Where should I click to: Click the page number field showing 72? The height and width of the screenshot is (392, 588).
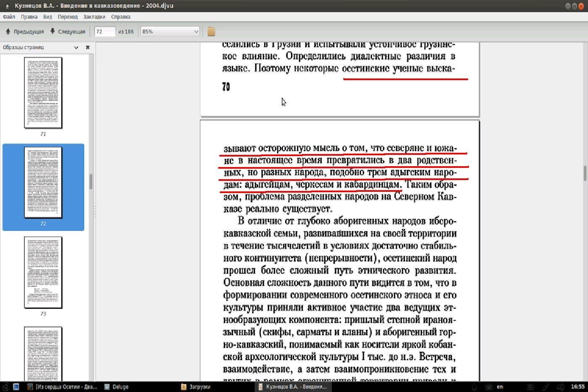[104, 31]
